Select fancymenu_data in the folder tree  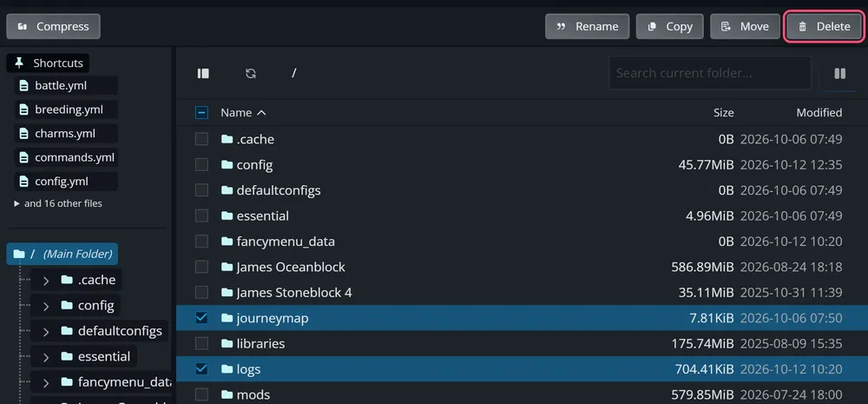(x=124, y=382)
